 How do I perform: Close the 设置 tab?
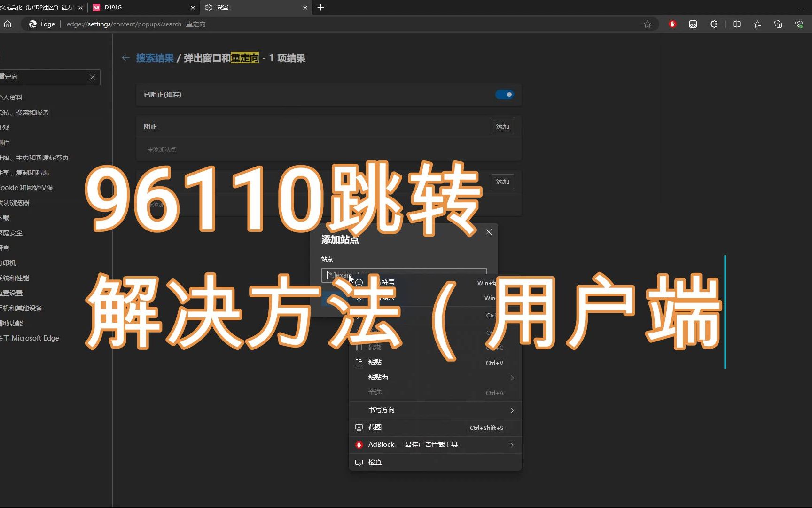tap(305, 8)
